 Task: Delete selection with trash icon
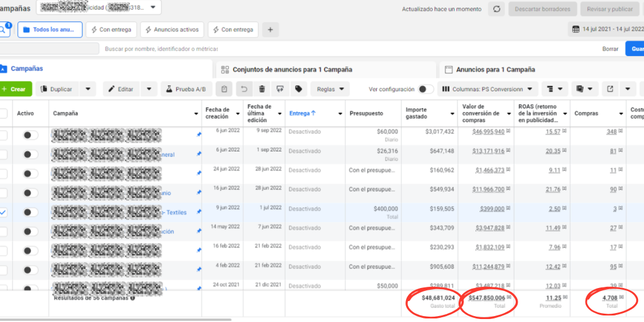point(262,89)
